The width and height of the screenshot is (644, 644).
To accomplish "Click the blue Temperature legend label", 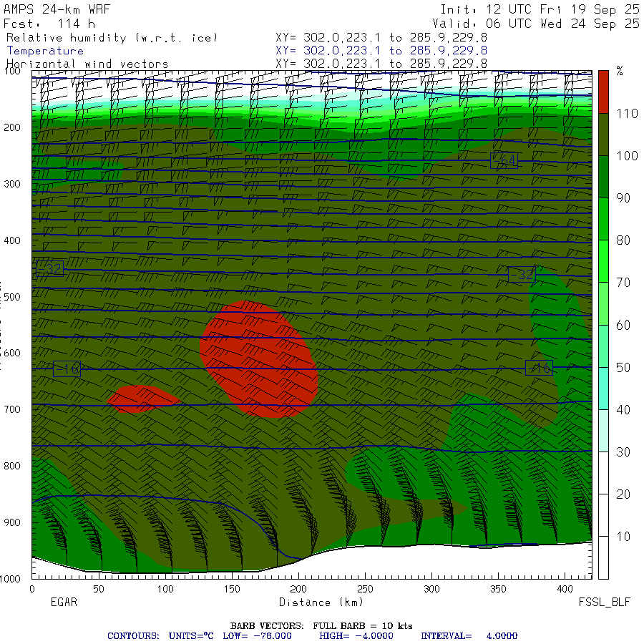I will tap(45, 51).
